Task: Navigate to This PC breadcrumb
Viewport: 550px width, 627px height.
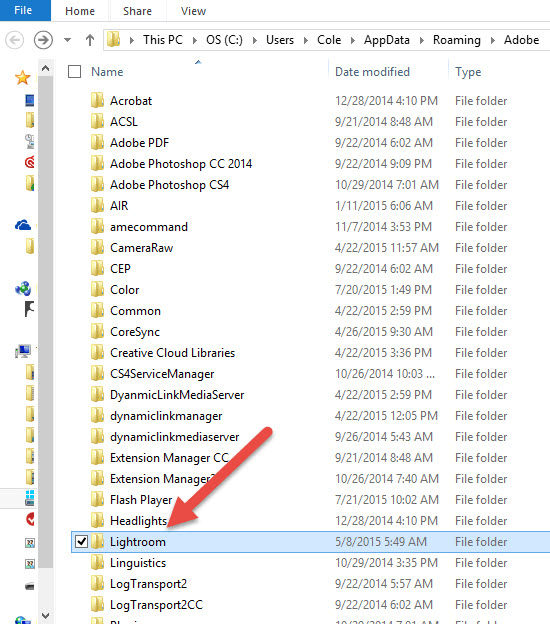Action: 163,40
